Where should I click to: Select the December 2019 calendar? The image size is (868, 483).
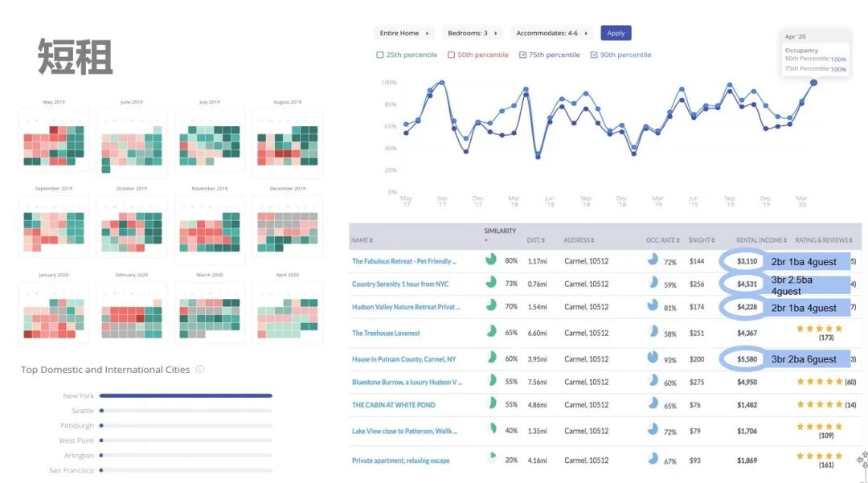[287, 227]
